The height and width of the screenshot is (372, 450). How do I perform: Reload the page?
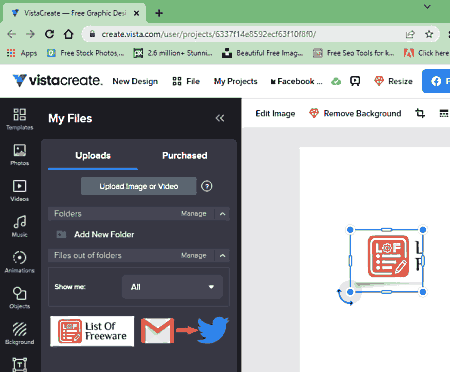pyautogui.click(x=49, y=34)
